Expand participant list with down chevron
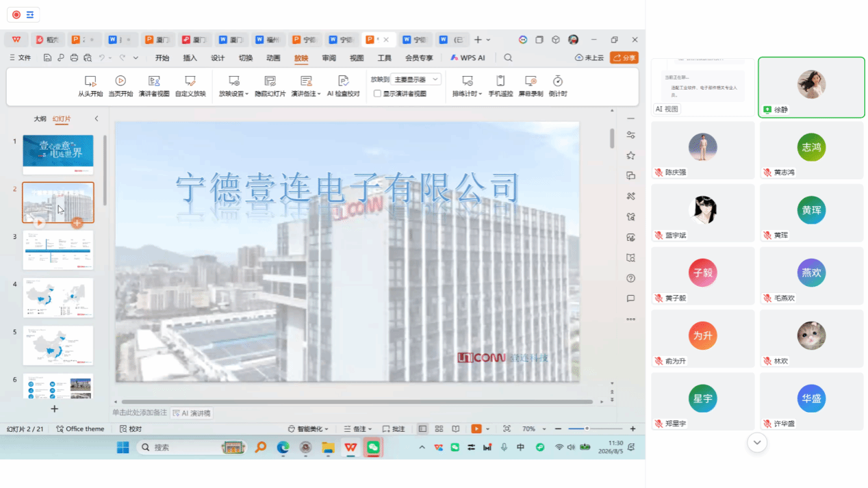Image resolution: width=868 pixels, height=488 pixels. point(757,443)
